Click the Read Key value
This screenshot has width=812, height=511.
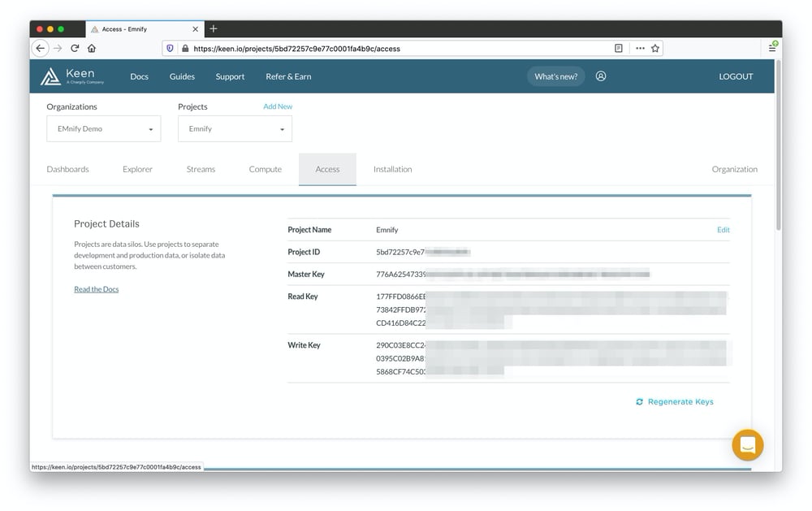click(551, 310)
